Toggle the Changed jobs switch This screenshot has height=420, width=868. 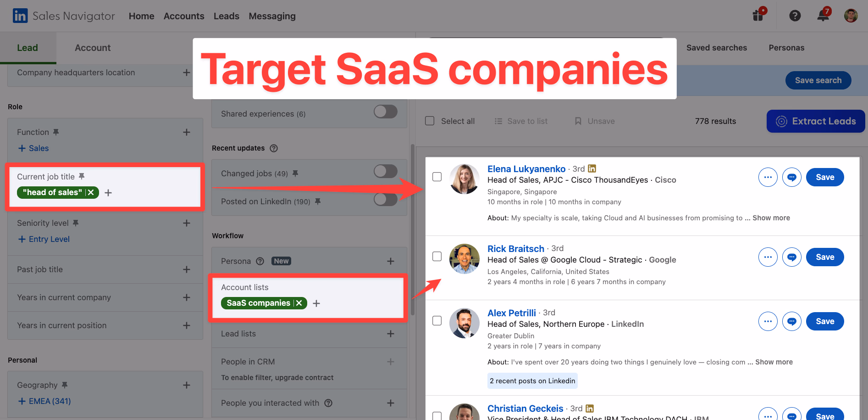tap(386, 171)
